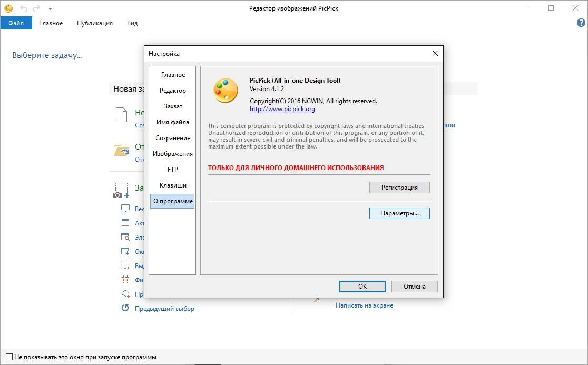
Task: Click the fullscreen monitor capture icon
Action: point(125,209)
